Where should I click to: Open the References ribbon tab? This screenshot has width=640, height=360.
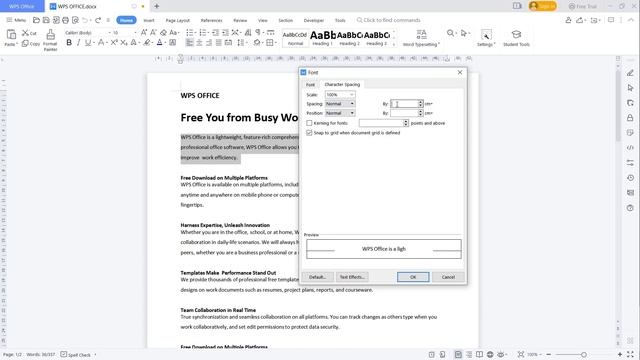(x=211, y=20)
